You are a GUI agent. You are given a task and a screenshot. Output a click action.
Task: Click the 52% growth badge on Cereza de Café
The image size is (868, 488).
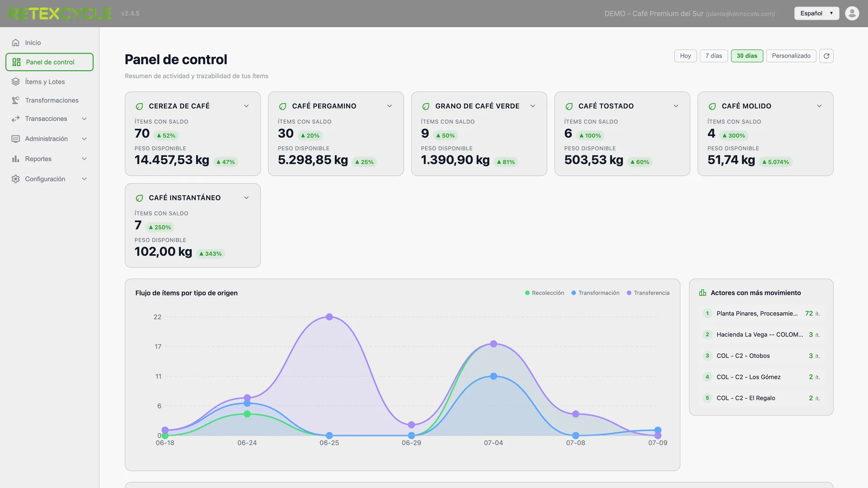pos(166,136)
